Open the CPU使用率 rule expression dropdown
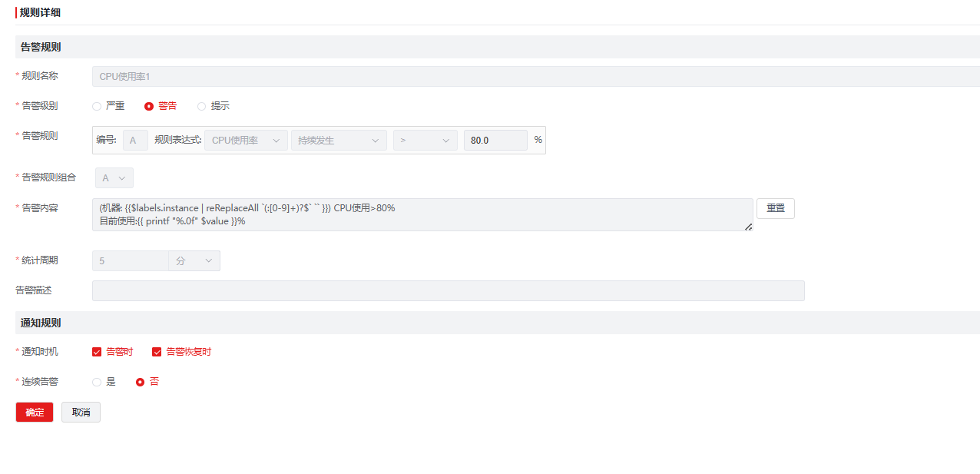 [246, 141]
